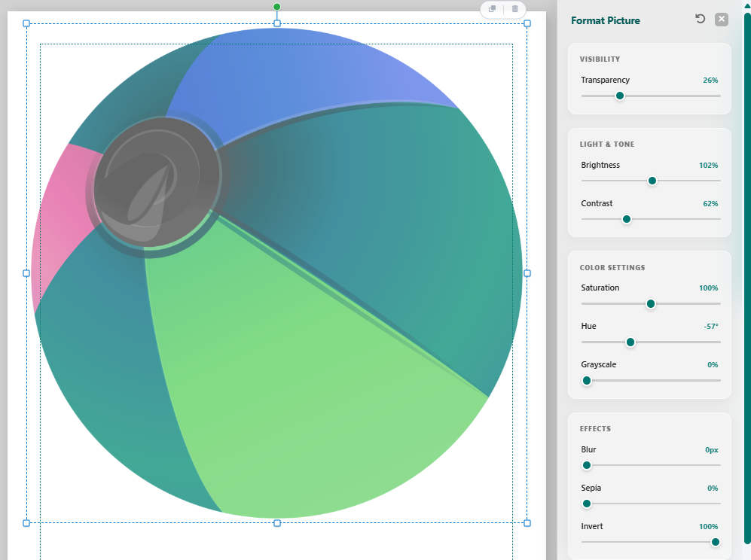The image size is (751, 560).
Task: Close the Format Picture panel
Action: (722, 19)
